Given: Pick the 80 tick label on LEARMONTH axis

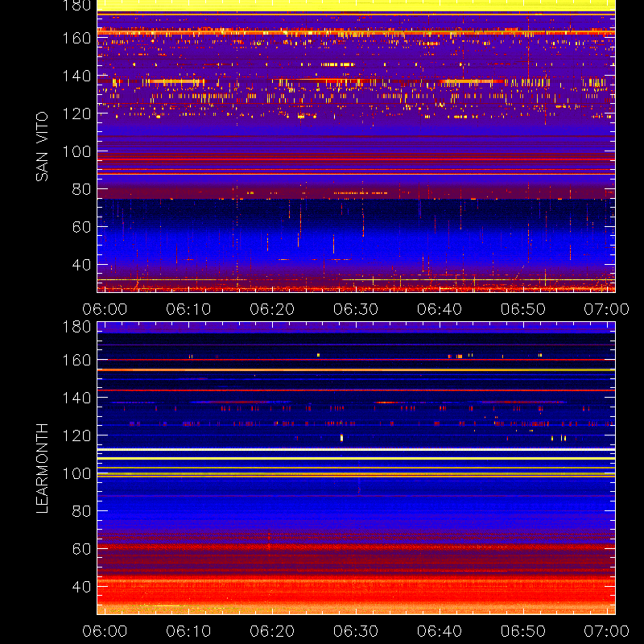Looking at the screenshot, I should click(81, 511).
